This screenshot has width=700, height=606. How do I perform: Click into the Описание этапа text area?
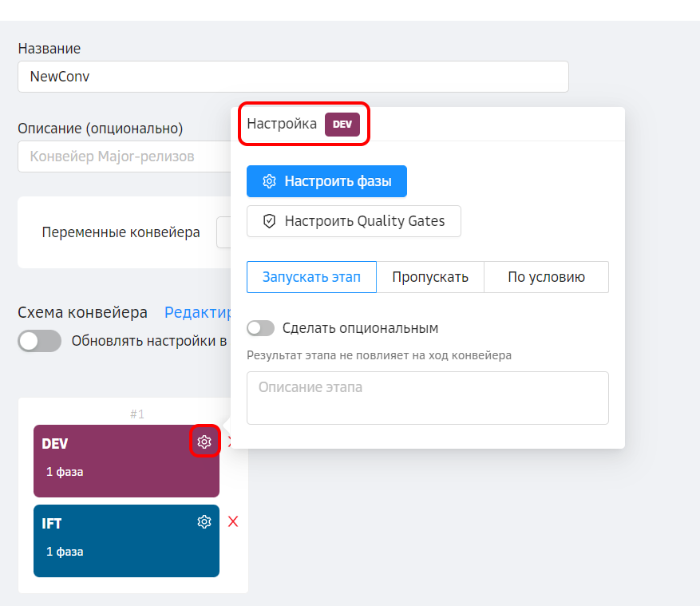(x=427, y=398)
